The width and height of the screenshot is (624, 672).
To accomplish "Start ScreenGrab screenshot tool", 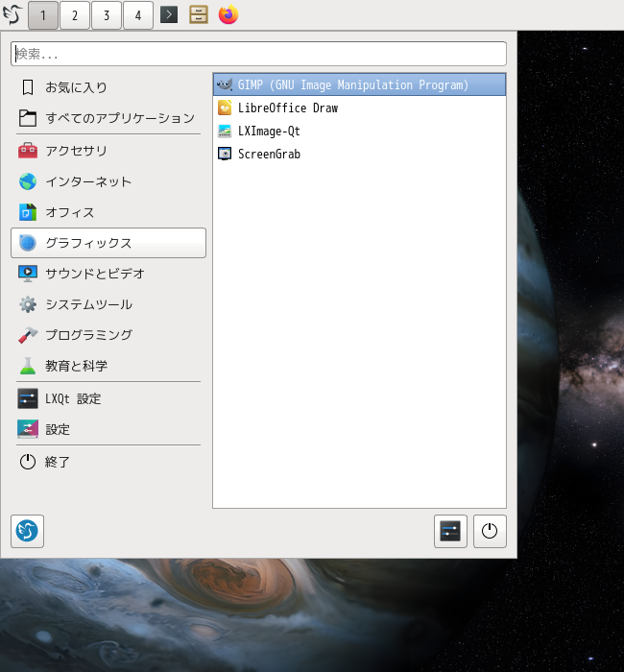I will pyautogui.click(x=269, y=155).
